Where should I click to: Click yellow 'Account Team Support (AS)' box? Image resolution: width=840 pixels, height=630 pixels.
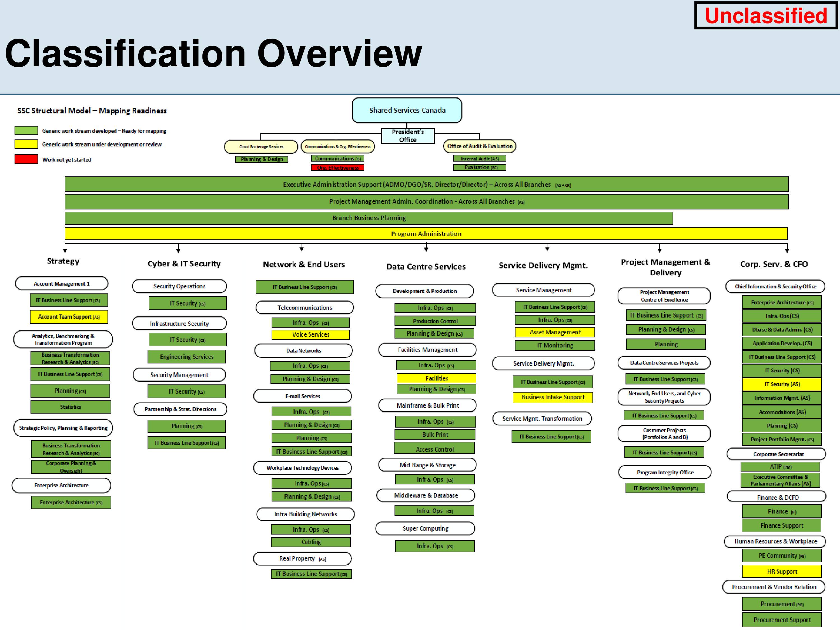click(x=69, y=317)
